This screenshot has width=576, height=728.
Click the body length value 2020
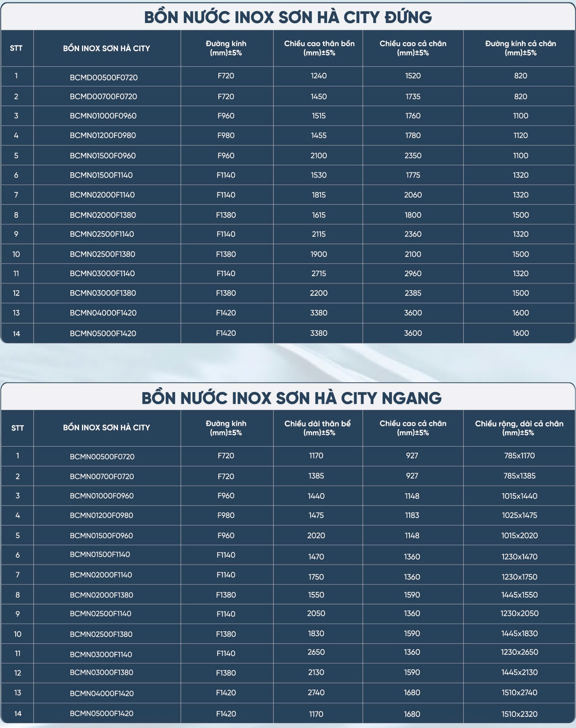[x=316, y=535]
